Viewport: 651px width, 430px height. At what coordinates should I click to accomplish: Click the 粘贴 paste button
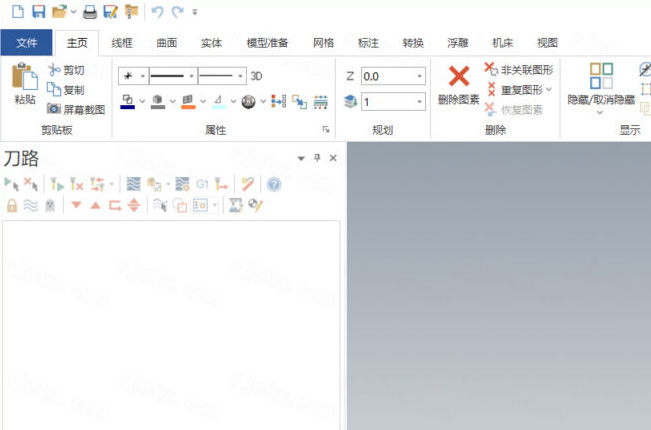pos(25,83)
